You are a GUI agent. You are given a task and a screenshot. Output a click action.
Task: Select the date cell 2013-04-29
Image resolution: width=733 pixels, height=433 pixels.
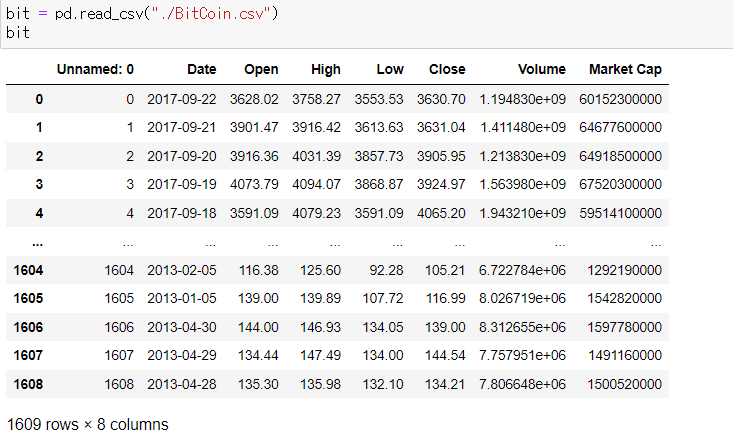click(x=182, y=355)
